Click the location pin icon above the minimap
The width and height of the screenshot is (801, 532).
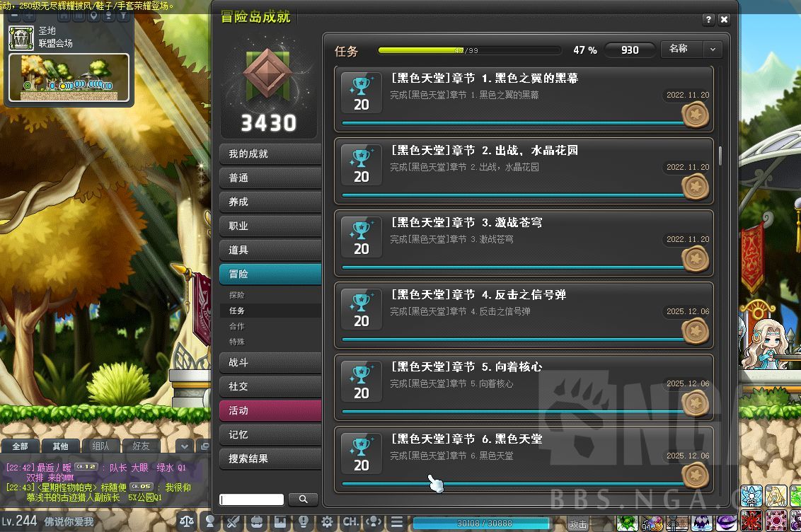94,16
